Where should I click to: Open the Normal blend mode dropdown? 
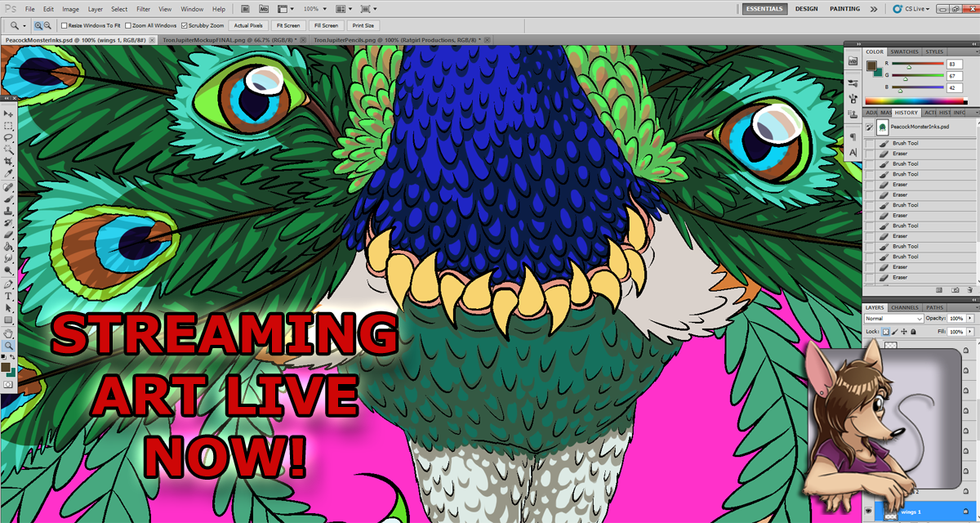point(893,318)
